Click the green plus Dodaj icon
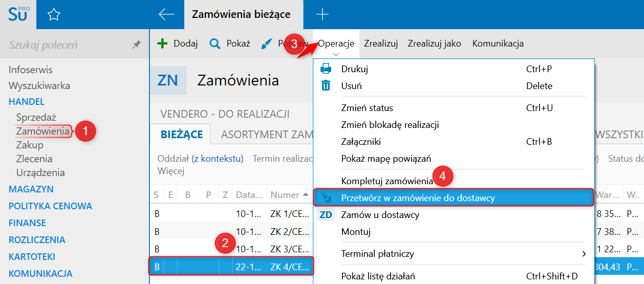 (x=162, y=43)
